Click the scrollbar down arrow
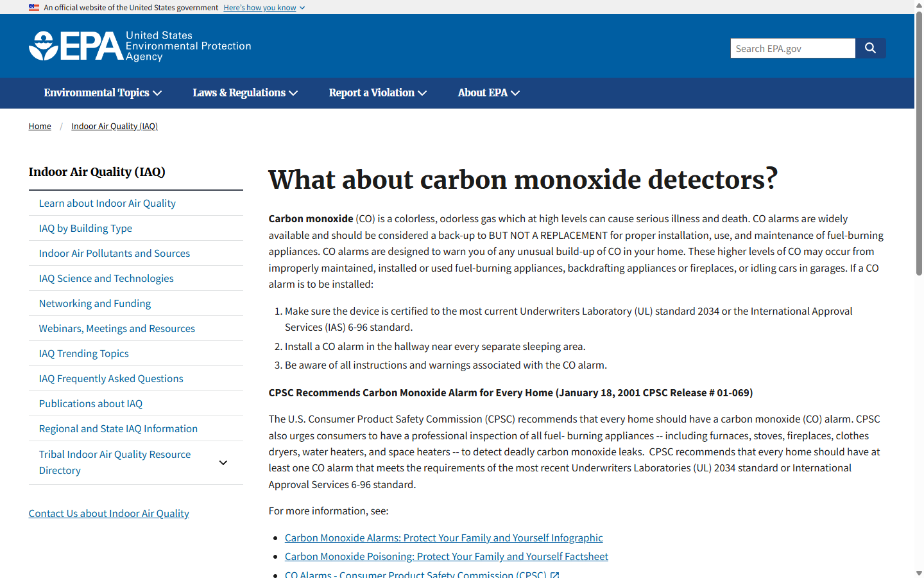This screenshot has width=924, height=578. pos(919,573)
